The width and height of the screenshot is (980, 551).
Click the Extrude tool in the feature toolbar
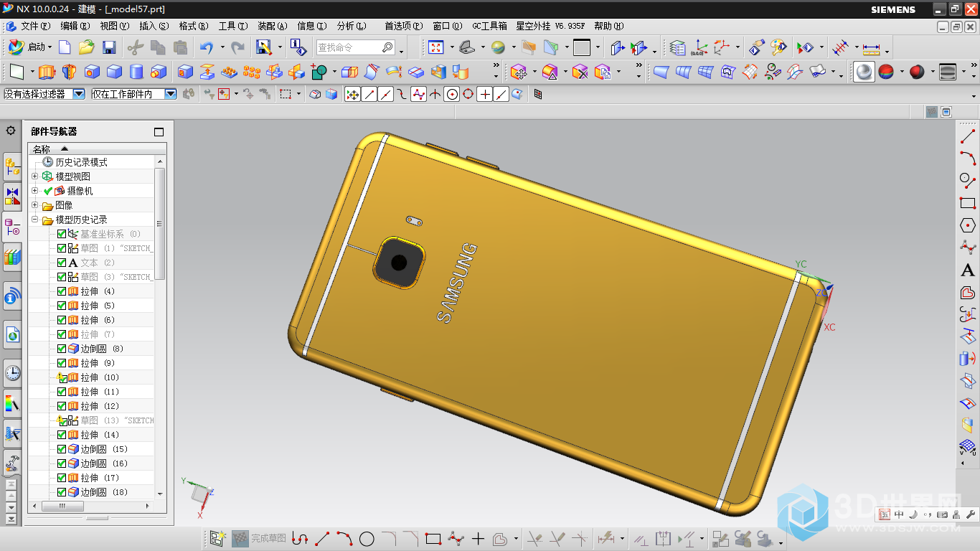47,72
